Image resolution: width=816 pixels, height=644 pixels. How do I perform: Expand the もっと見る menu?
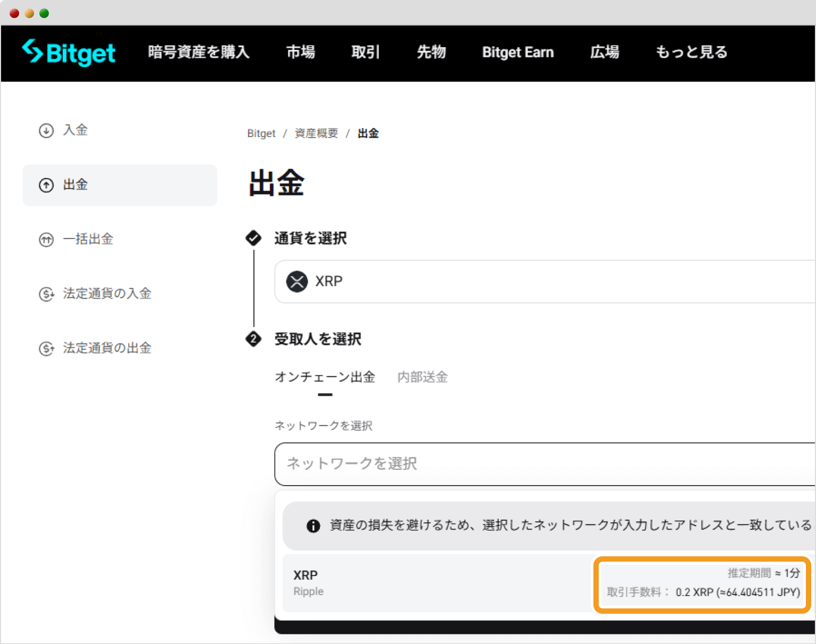(691, 52)
